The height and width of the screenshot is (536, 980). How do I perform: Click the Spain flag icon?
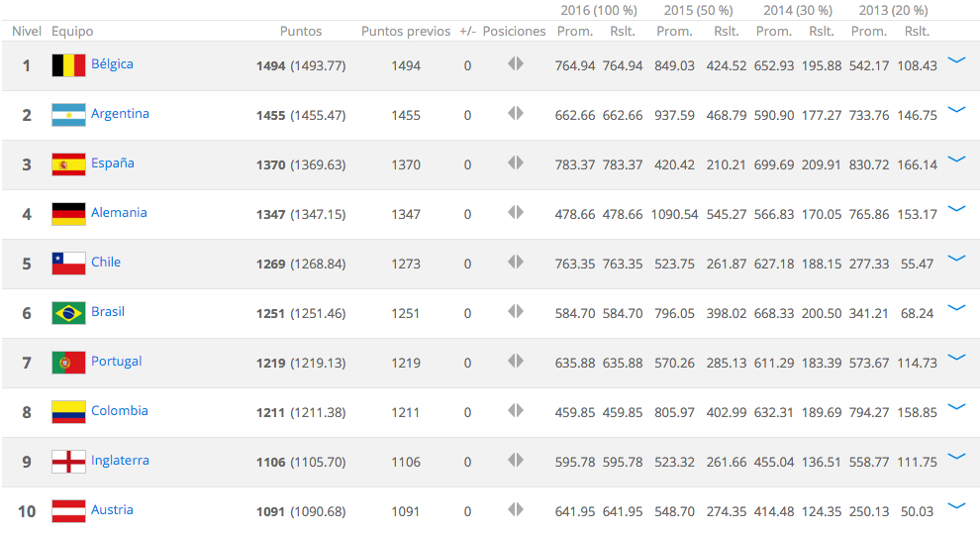(68, 164)
